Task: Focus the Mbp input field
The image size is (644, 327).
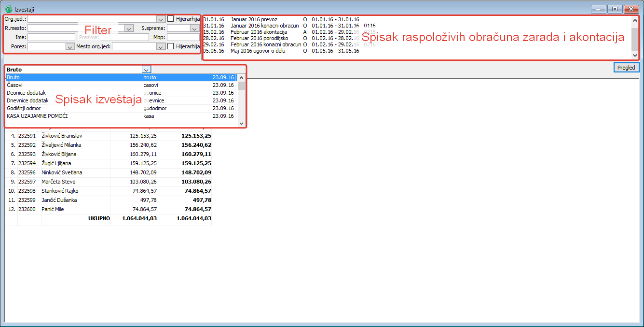Action: pos(183,37)
